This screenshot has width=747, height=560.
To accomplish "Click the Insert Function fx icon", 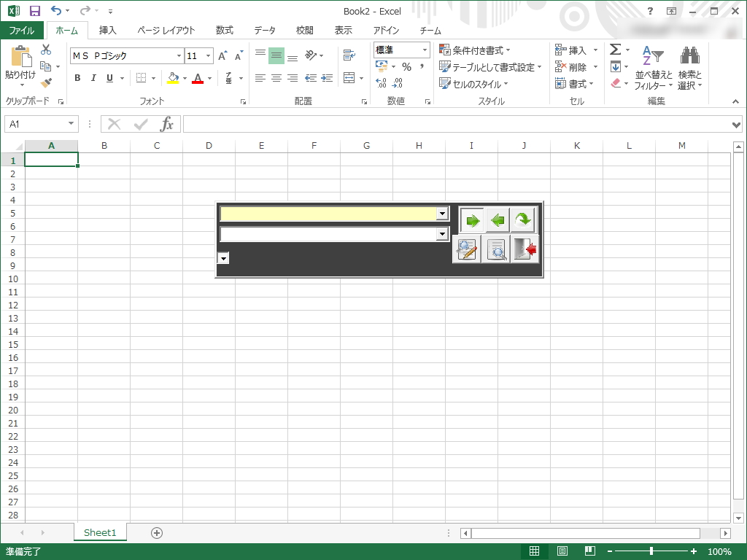I will pyautogui.click(x=166, y=124).
